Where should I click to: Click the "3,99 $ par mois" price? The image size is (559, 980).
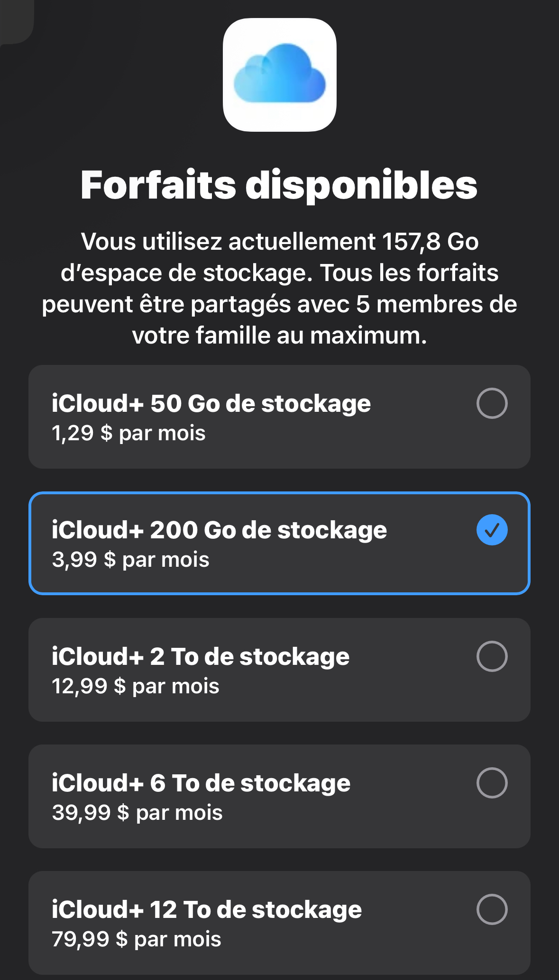(130, 560)
